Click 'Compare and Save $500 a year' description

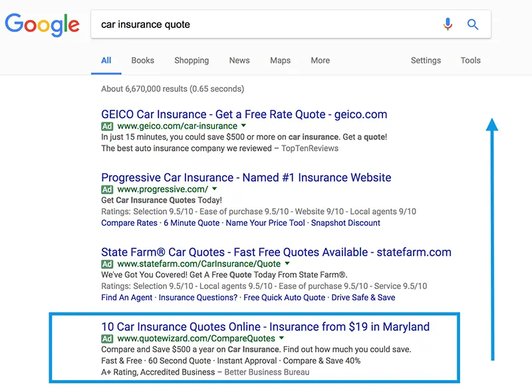[256, 349]
